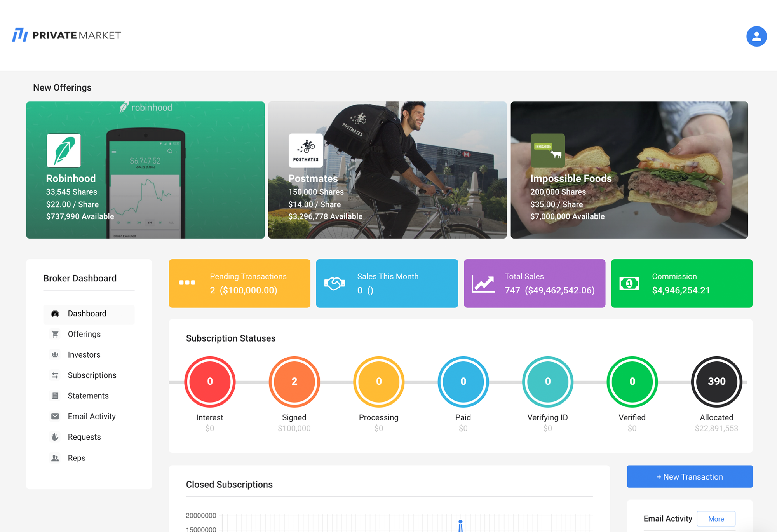Screen dimensions: 777x532
Task: Click the $22,891,553 Allocated amount
Action: click(716, 428)
